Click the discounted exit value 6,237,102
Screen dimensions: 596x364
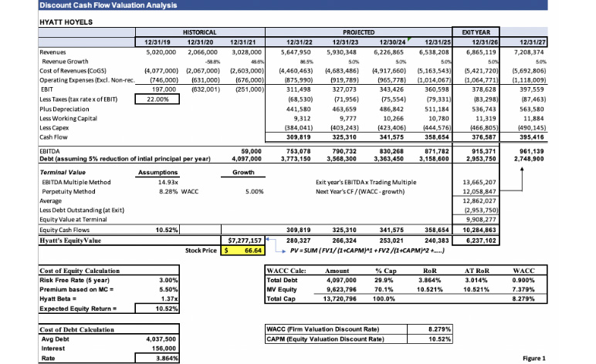pyautogui.click(x=481, y=241)
